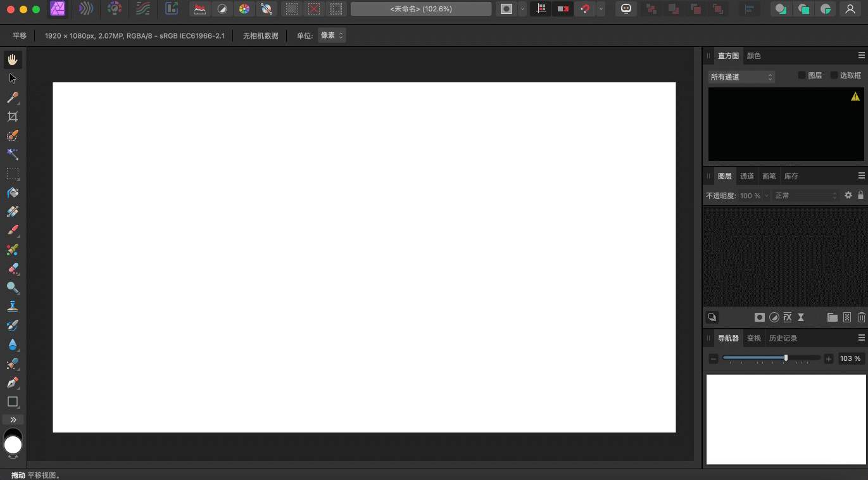Pick the Rectangle shape tool

pyautogui.click(x=13, y=401)
